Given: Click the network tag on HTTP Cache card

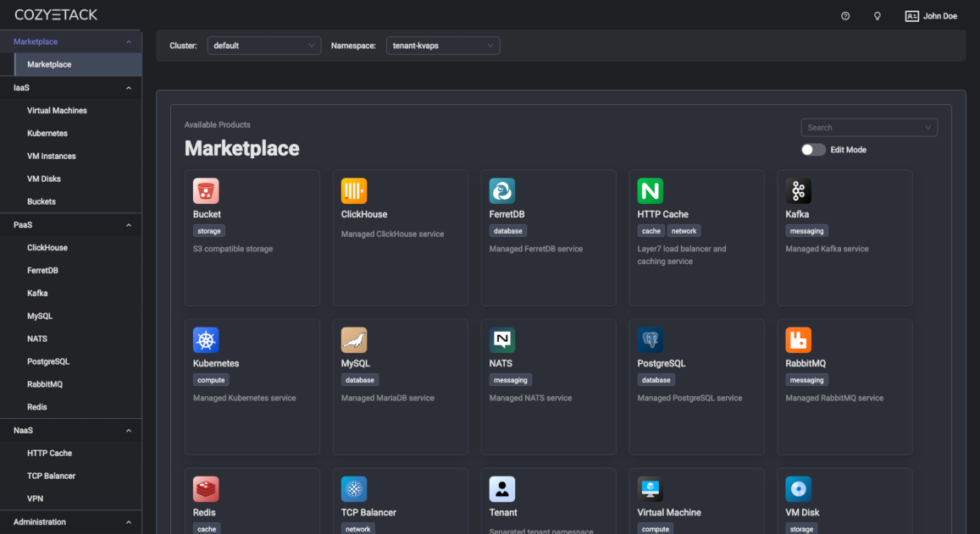Looking at the screenshot, I should coord(684,231).
